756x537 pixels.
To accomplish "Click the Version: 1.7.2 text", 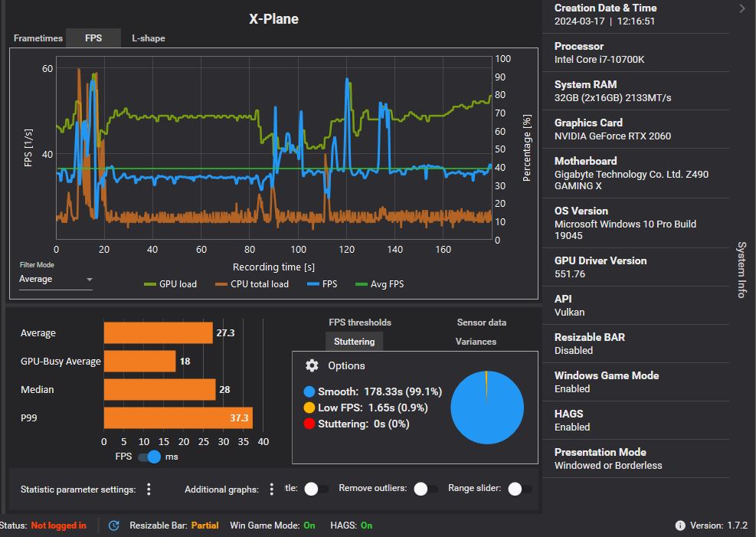I will tap(718, 526).
